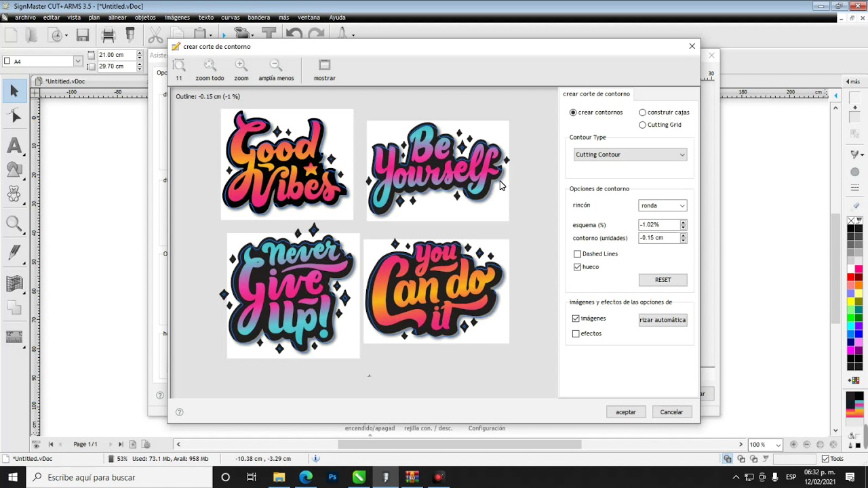Screen dimensions: 868x488
Task: Select the node edit arrow tool
Action: point(14,117)
